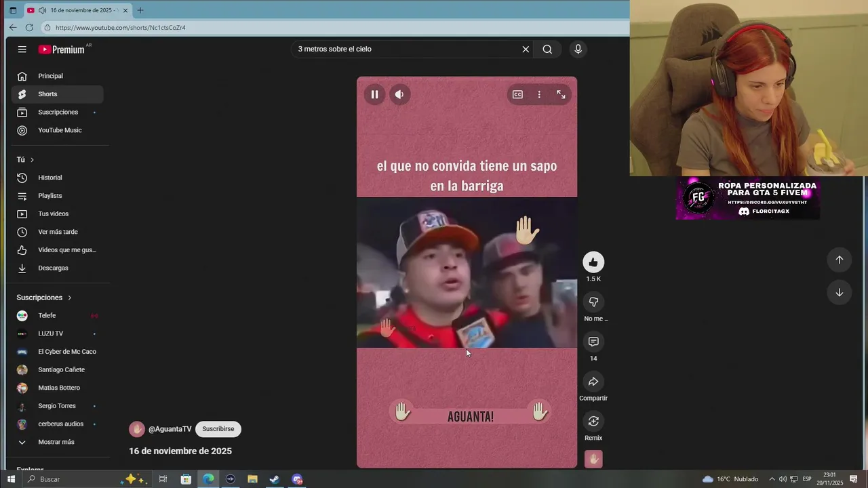
Task: Open File Explorer from the taskbar
Action: 252,479
